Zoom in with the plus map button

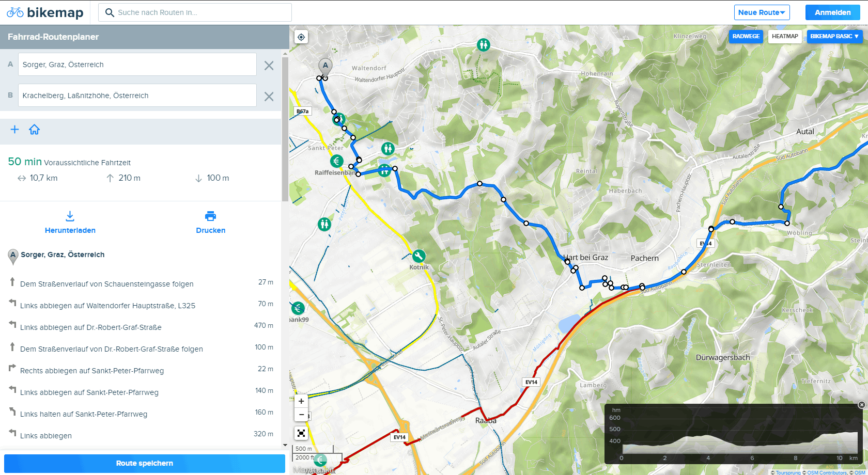point(301,401)
